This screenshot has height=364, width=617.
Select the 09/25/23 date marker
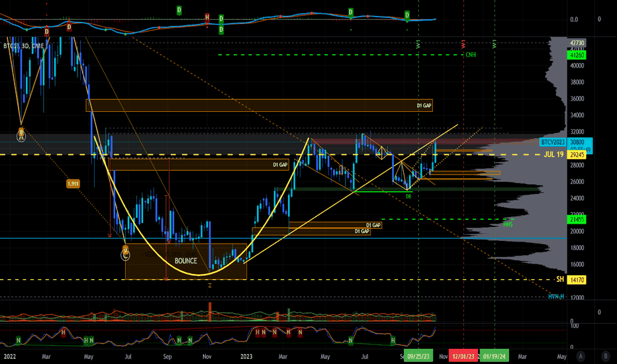pos(418,357)
